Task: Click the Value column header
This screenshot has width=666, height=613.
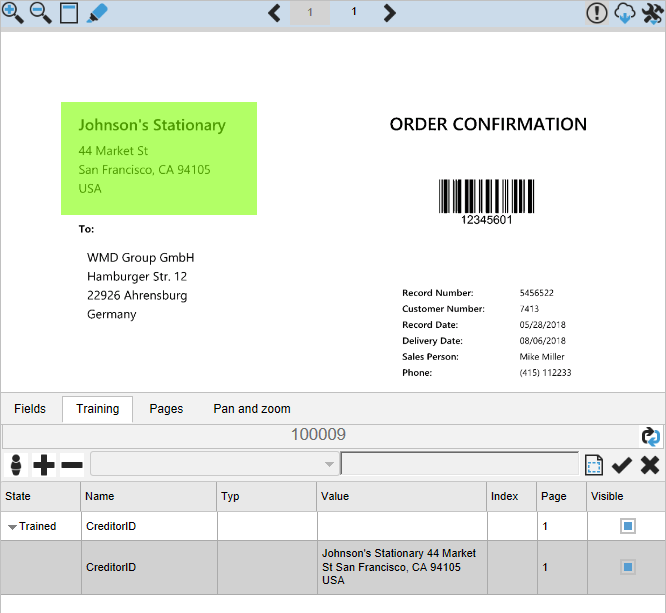Action: click(401, 496)
